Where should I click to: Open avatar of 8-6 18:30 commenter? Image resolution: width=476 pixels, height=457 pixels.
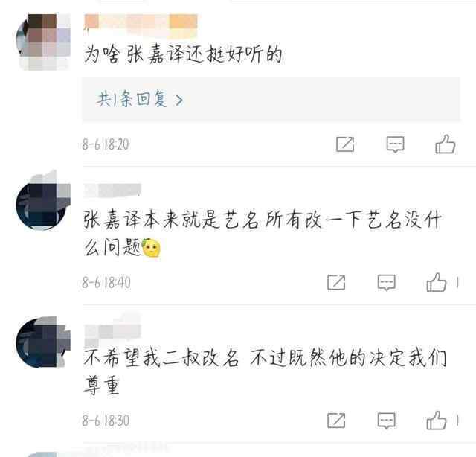(x=43, y=342)
